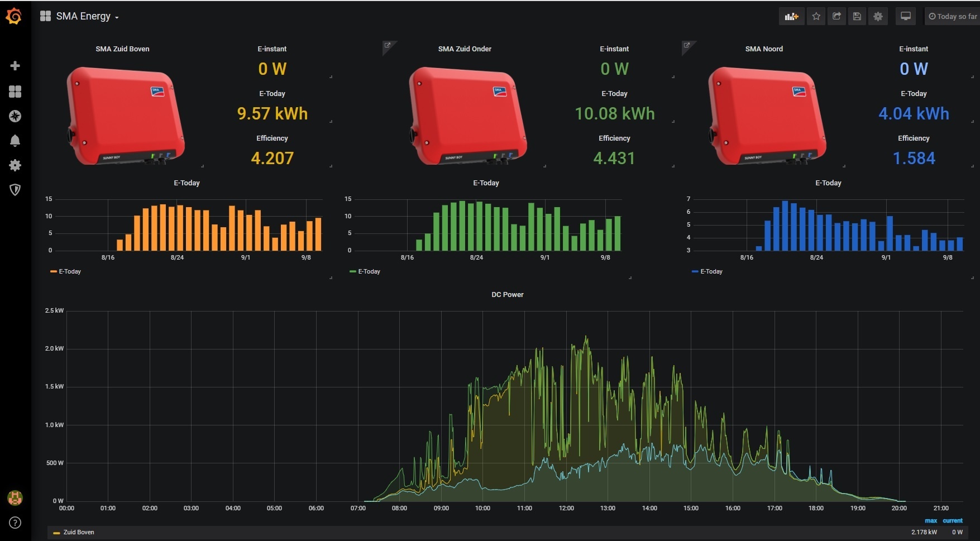
Task: Share the dashboard via share icon
Action: pyautogui.click(x=836, y=17)
